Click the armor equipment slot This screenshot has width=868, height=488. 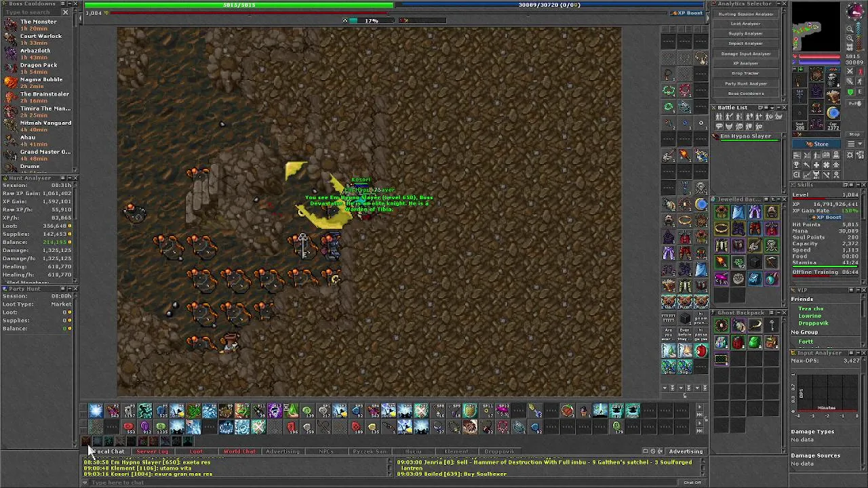pyautogui.click(x=816, y=90)
